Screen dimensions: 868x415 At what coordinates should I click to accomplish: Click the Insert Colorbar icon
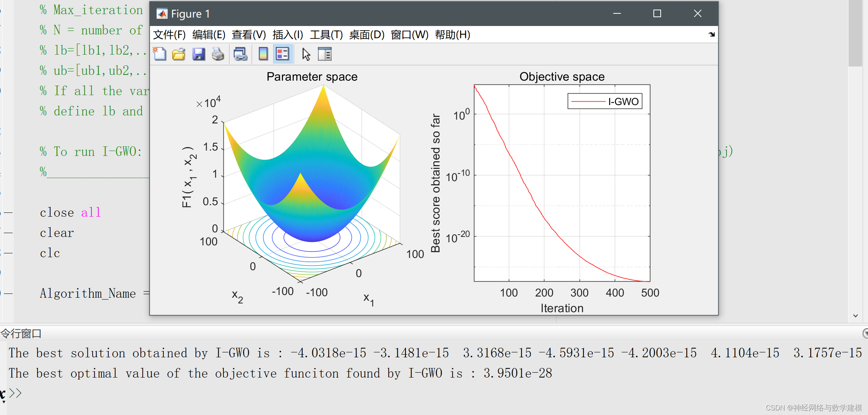263,54
